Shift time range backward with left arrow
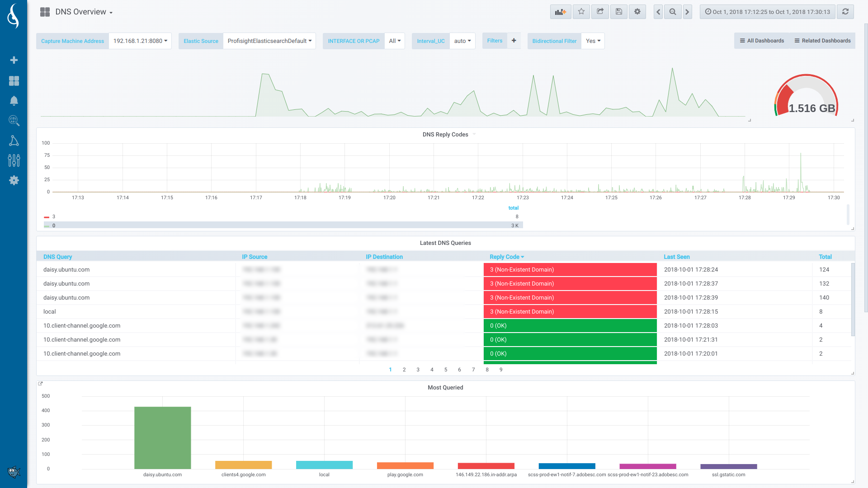 click(x=658, y=12)
